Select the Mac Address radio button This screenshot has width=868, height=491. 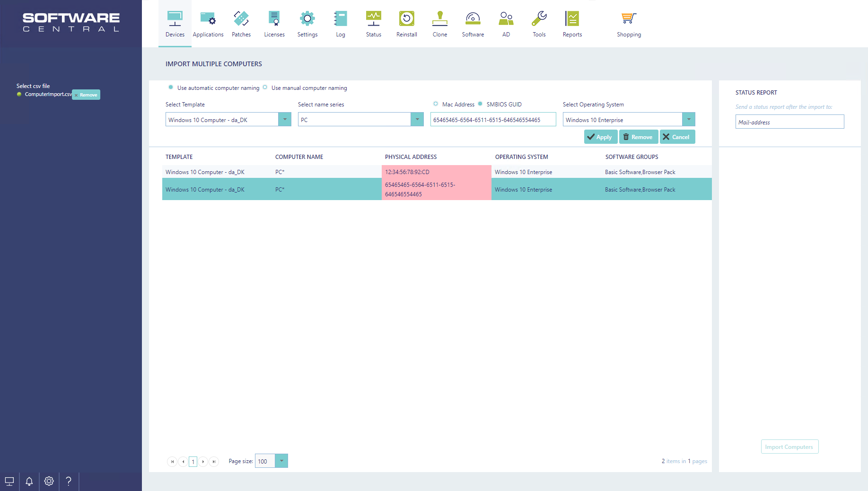click(x=436, y=104)
